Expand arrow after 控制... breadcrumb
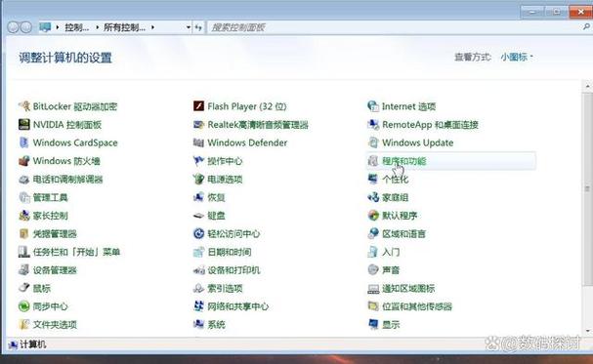The image size is (593, 364). click(x=97, y=27)
